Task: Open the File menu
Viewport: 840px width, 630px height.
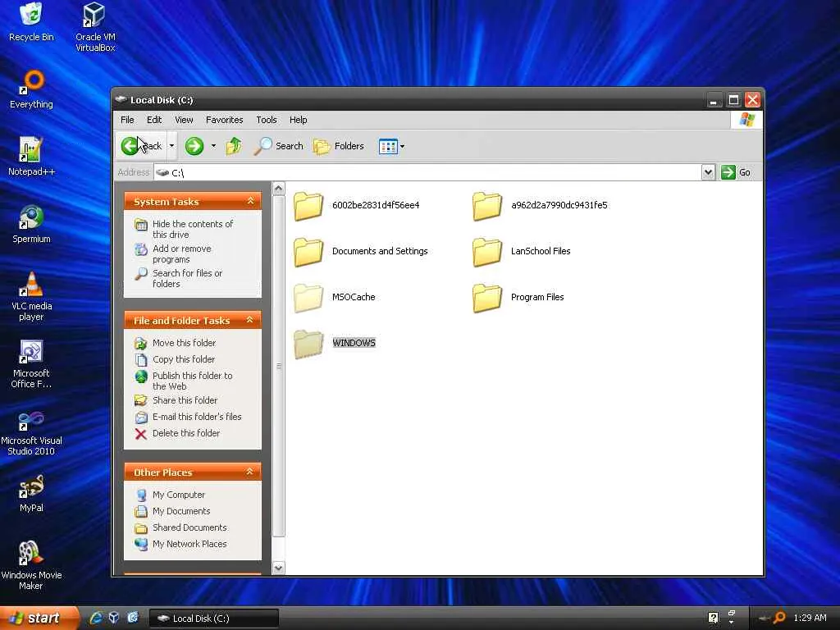Action: [127, 120]
